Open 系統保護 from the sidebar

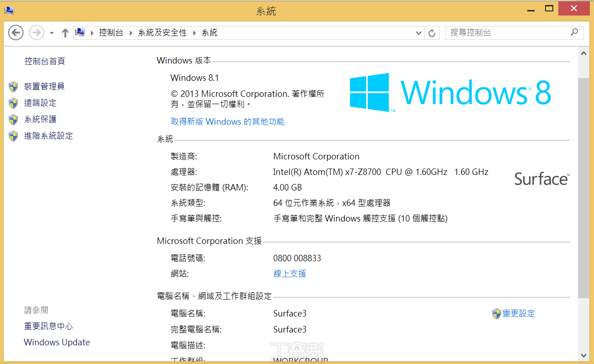[40, 119]
